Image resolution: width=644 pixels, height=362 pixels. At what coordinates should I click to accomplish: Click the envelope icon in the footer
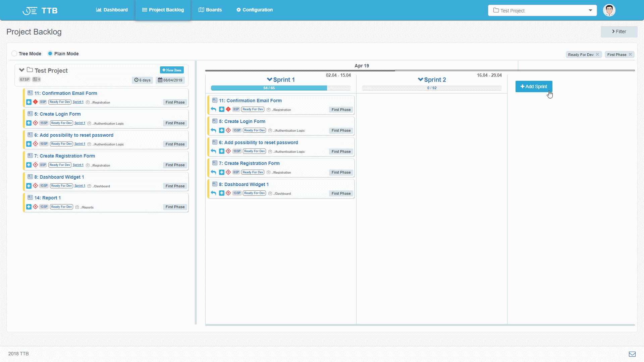point(632,354)
